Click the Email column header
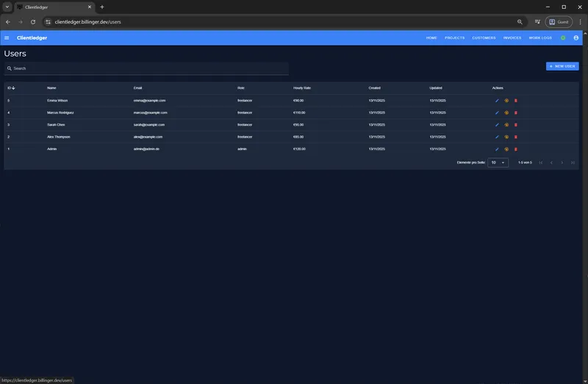This screenshot has width=588, height=384. [x=137, y=88]
